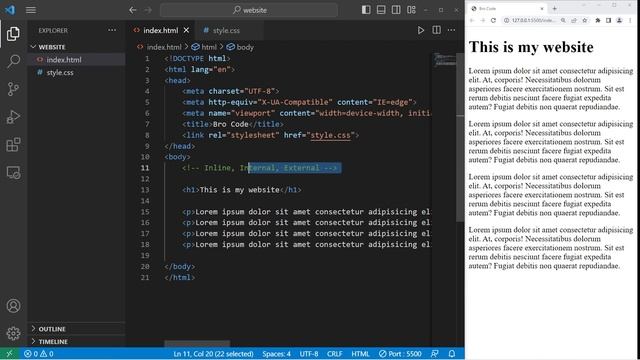Viewport: 640px width, 360px height.
Task: Click the editor horizontal scrollbar
Action: pyautogui.click(x=197, y=344)
